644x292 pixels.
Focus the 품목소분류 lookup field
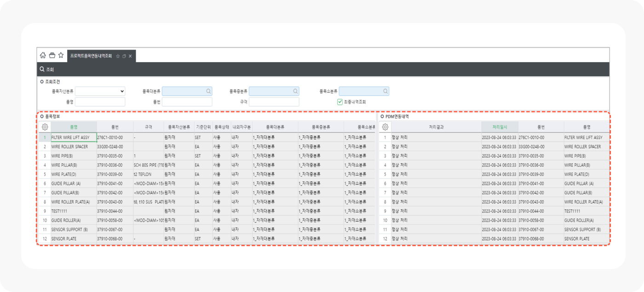coord(364,91)
